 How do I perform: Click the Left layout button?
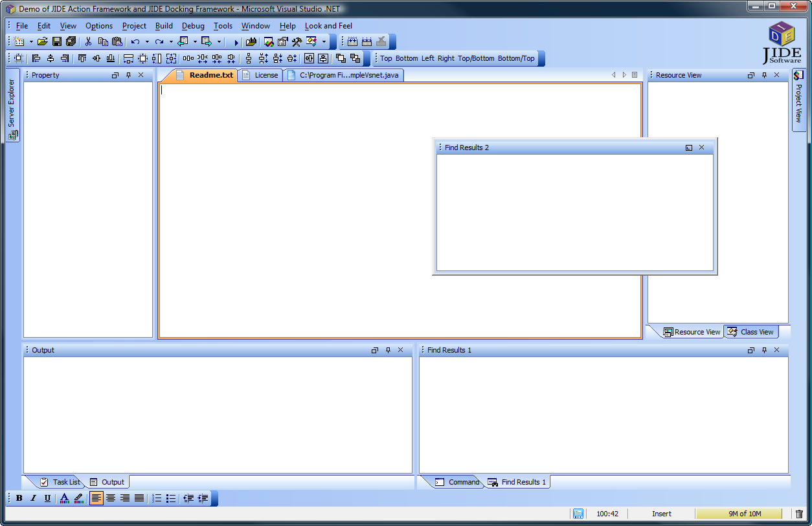427,58
